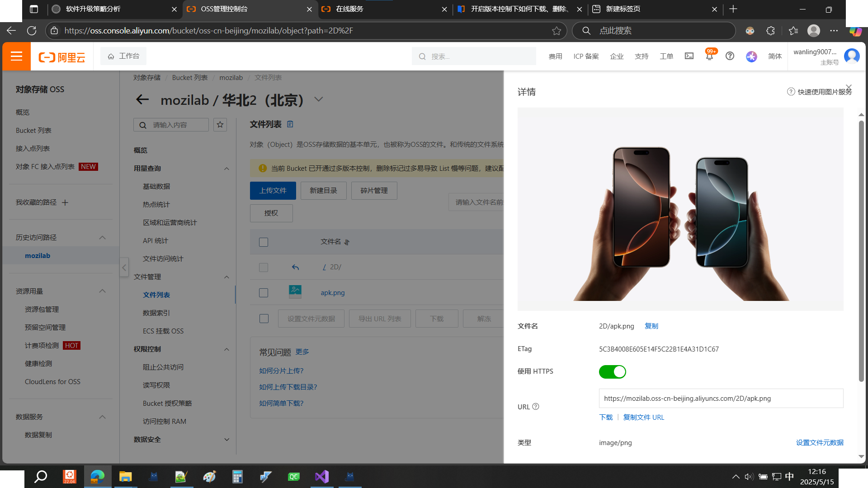
Task: Expand the 数据安全 section
Action: coord(226,439)
